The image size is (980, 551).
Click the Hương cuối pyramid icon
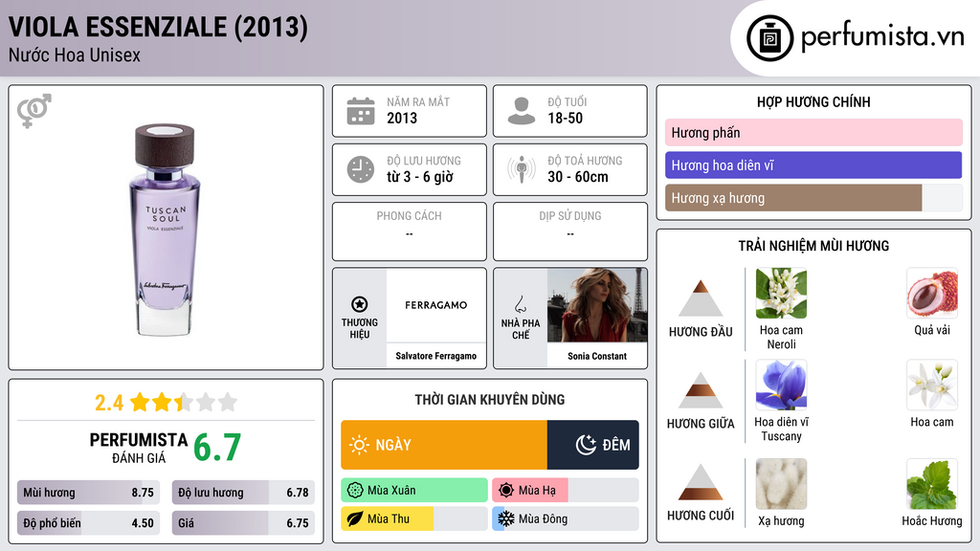click(x=701, y=482)
